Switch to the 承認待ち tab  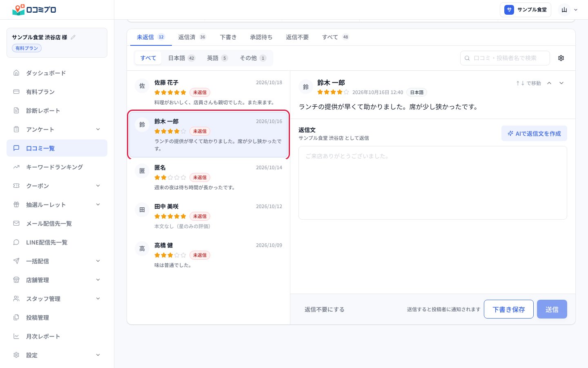pos(261,37)
